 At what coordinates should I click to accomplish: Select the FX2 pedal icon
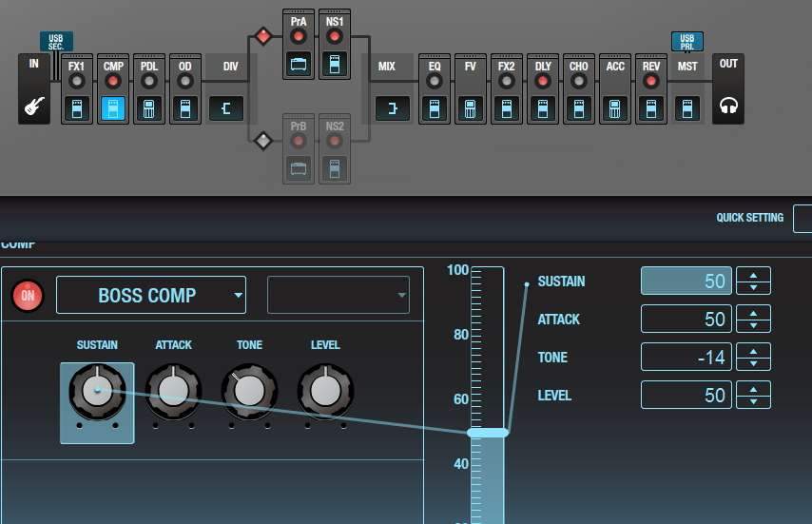(x=507, y=108)
